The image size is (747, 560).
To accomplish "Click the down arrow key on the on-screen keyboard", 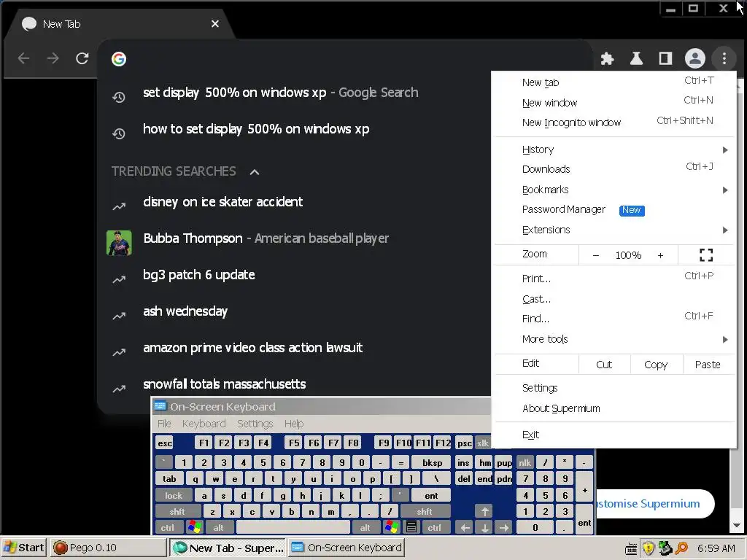I will (x=484, y=527).
